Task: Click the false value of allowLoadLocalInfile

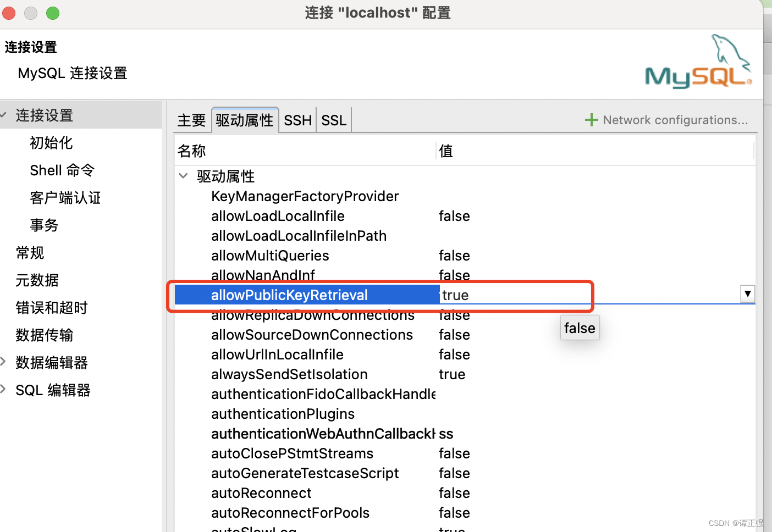Action: 454,216
